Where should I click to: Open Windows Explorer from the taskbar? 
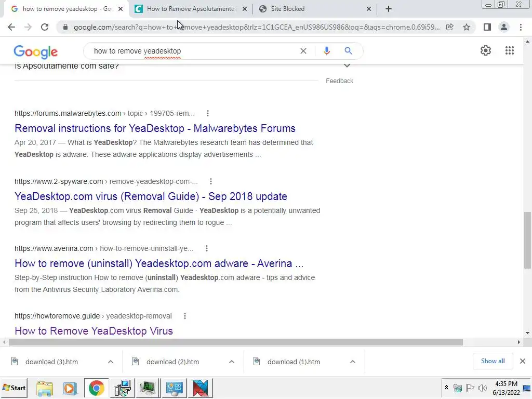[45, 388]
